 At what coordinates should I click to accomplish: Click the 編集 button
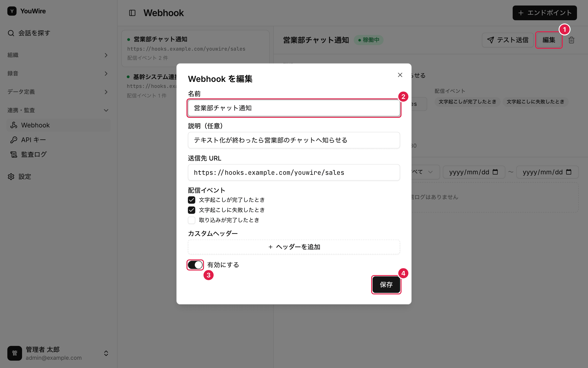pos(549,40)
